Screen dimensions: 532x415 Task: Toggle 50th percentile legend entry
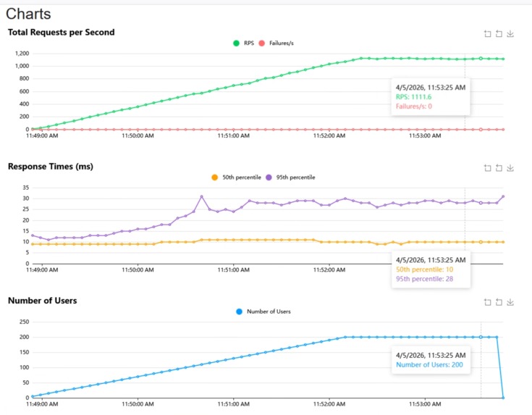coord(236,177)
